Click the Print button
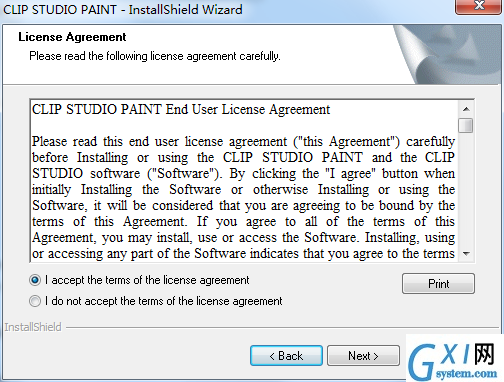This screenshot has height=382, width=504. coord(438,284)
